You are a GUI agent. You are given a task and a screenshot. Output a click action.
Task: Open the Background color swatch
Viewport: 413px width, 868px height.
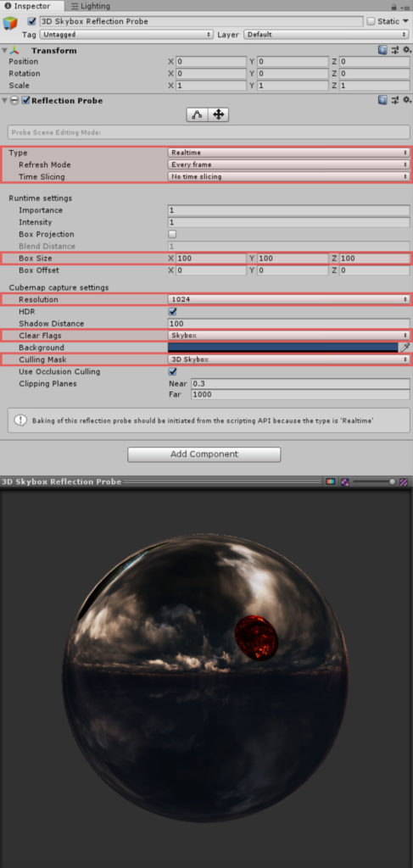click(282, 348)
